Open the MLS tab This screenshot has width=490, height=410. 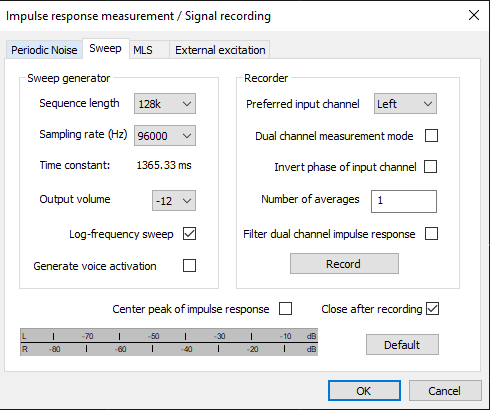[x=149, y=50]
